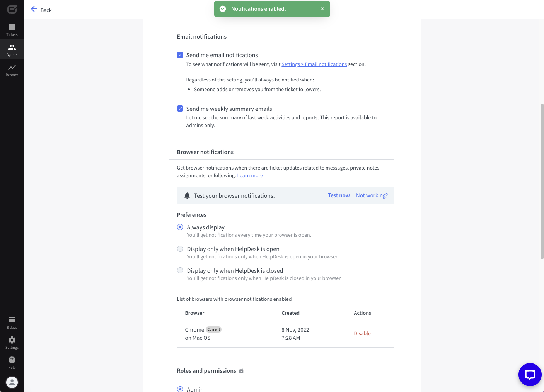Screen dimensions: 544x392
Task: Disable notifications for the Chrome browser
Action: (x=362, y=334)
